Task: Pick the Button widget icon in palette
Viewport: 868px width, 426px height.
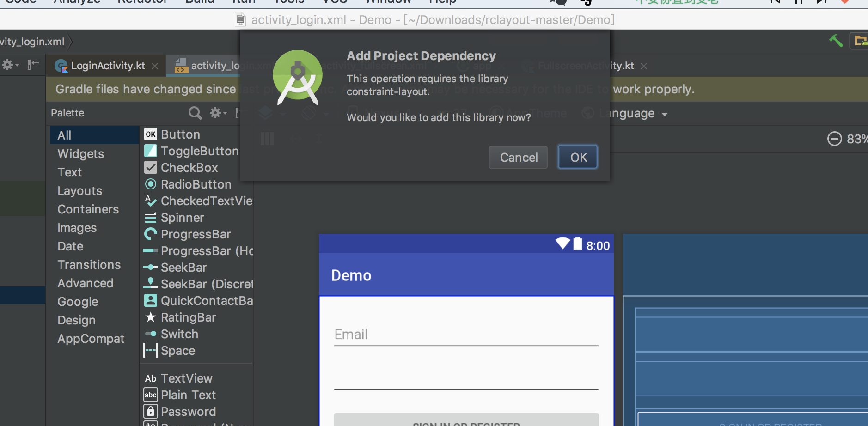Action: [151, 134]
